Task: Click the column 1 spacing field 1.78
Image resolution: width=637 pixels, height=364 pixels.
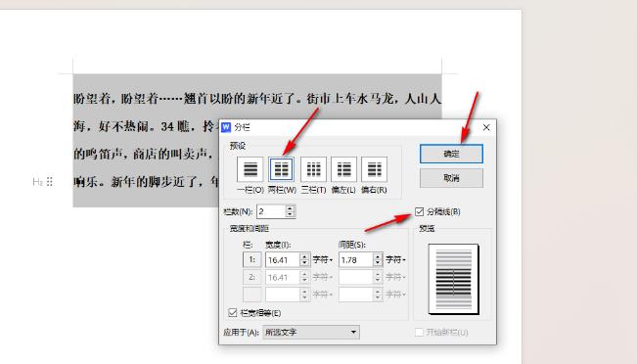Action: point(356,259)
